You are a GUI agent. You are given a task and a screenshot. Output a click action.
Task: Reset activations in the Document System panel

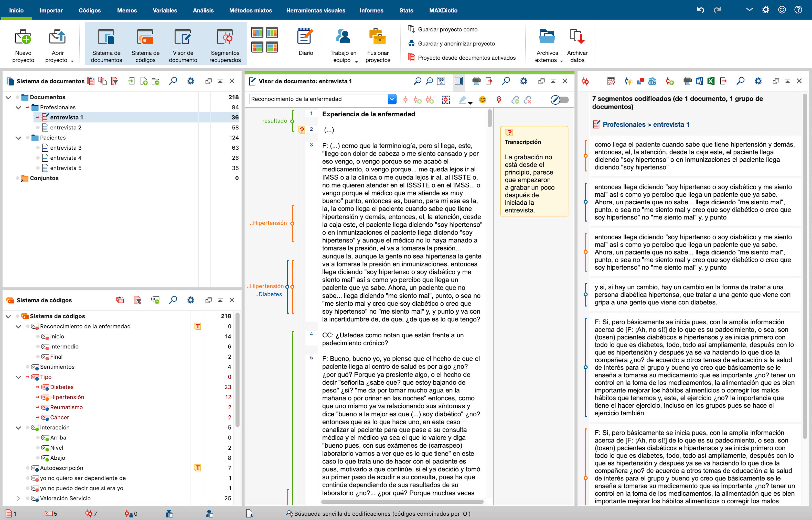(x=91, y=81)
